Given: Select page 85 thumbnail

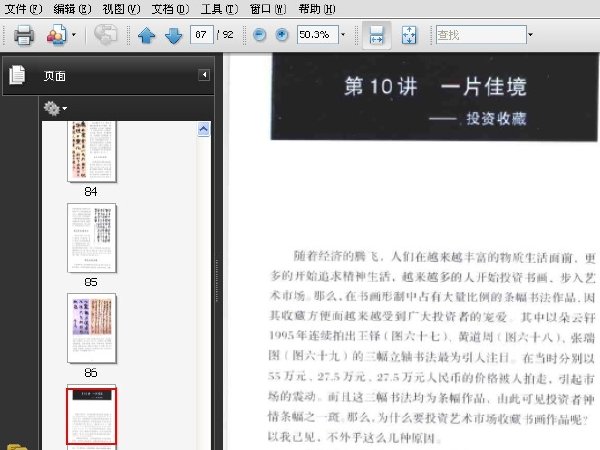Looking at the screenshot, I should [x=91, y=238].
